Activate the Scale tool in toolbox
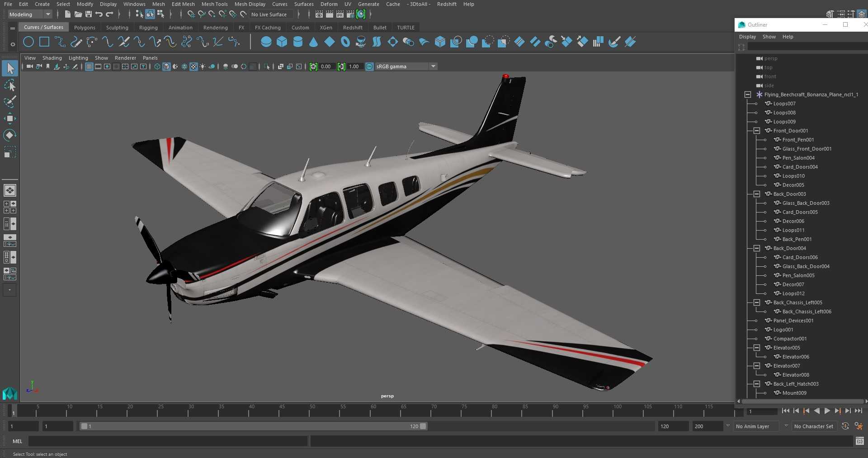 pyautogui.click(x=10, y=151)
